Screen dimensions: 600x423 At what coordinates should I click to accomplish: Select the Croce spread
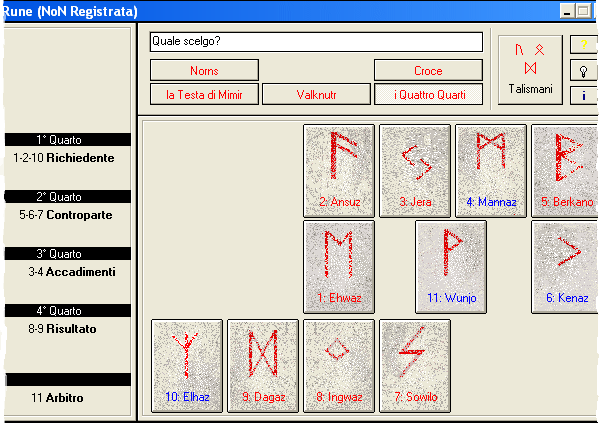point(428,71)
